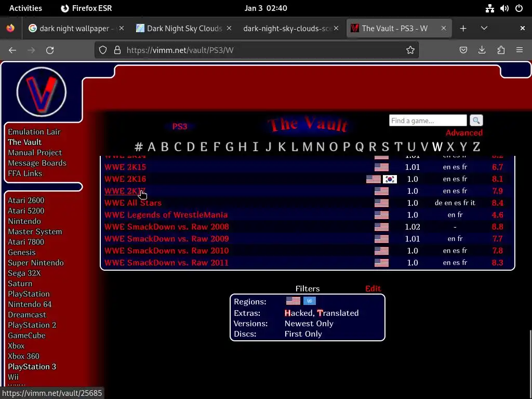Open a new tab with plus icon
Viewport: 532px width, 399px height.
[x=463, y=29]
